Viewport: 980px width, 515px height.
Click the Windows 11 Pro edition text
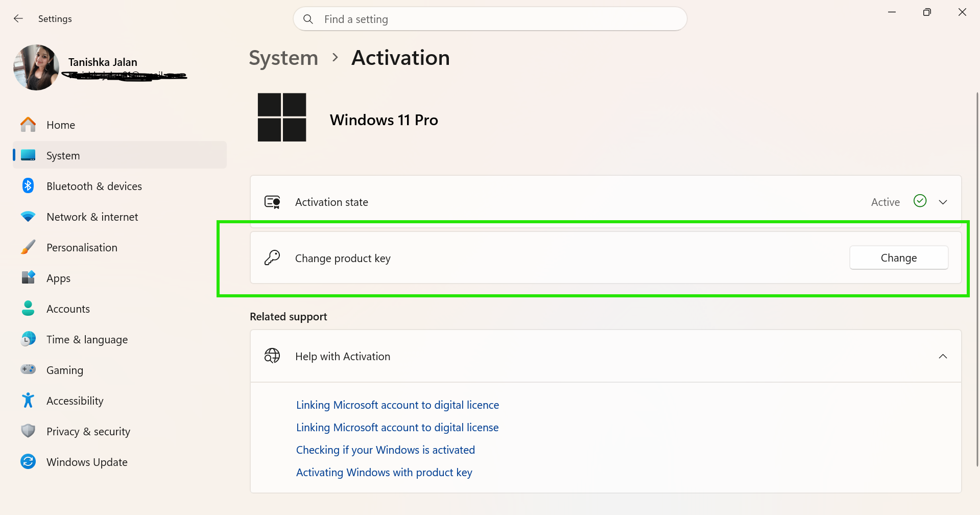point(384,120)
